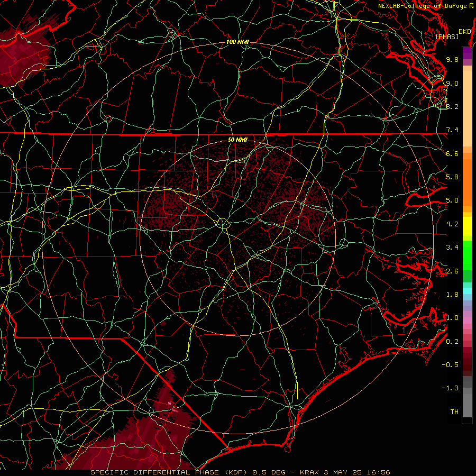Click the 'NEXLAB-College of DuPage' credit text
This screenshot has height=476, width=476.
point(423,6)
